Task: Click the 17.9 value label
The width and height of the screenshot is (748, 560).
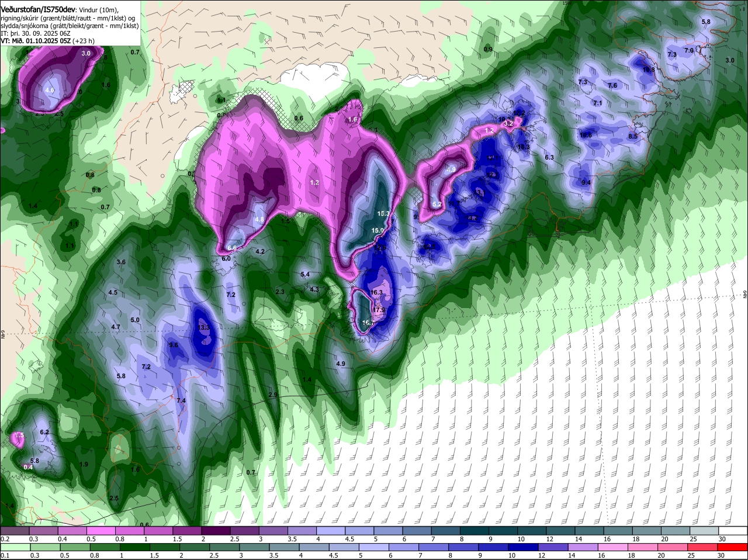Action: point(380,310)
